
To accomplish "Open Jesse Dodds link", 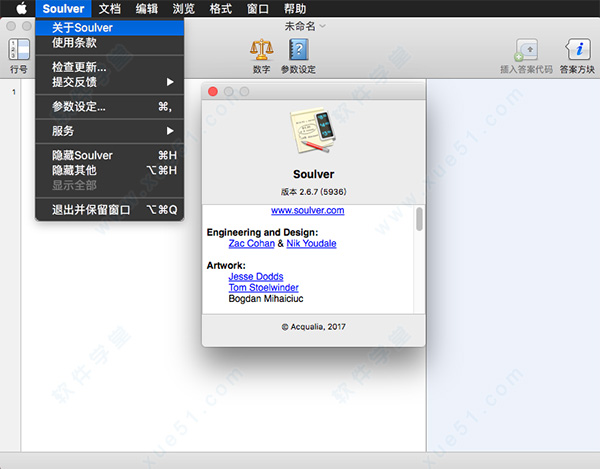I will [256, 277].
